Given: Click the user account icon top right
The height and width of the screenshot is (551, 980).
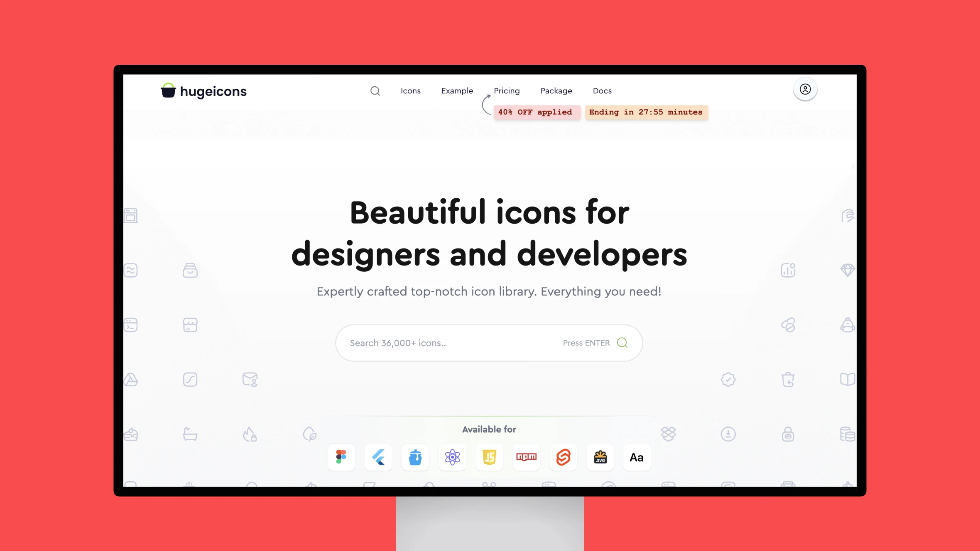Looking at the screenshot, I should click(x=805, y=89).
